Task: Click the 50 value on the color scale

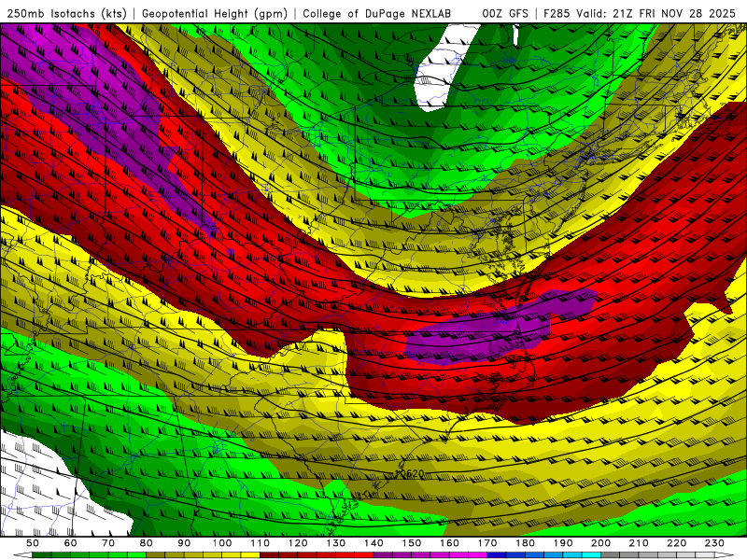Action: click(x=33, y=543)
